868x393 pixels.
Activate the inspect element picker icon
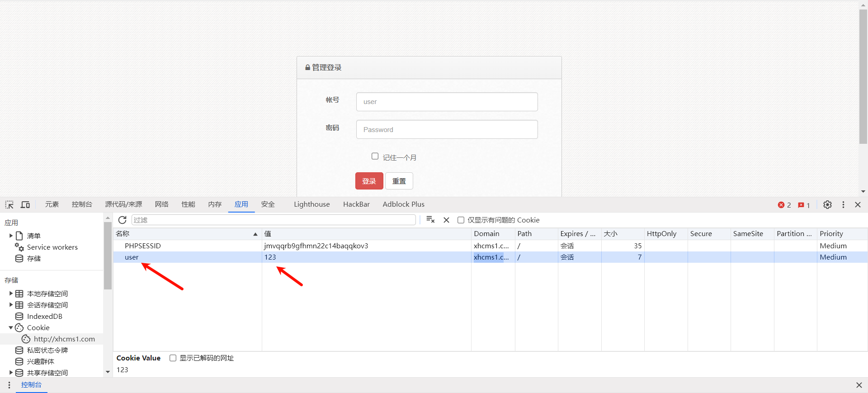tap(9, 205)
